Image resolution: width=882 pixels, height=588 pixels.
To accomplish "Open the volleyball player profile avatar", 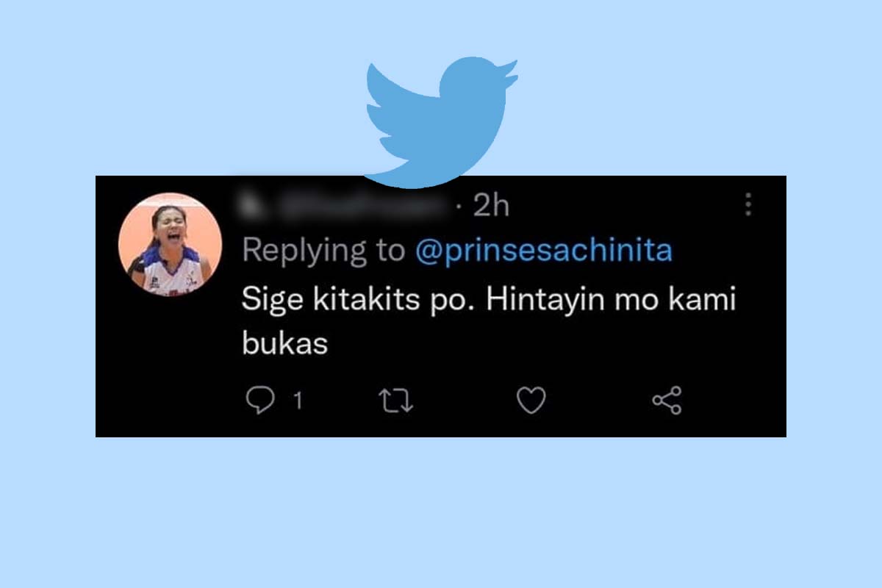I will click(x=171, y=245).
